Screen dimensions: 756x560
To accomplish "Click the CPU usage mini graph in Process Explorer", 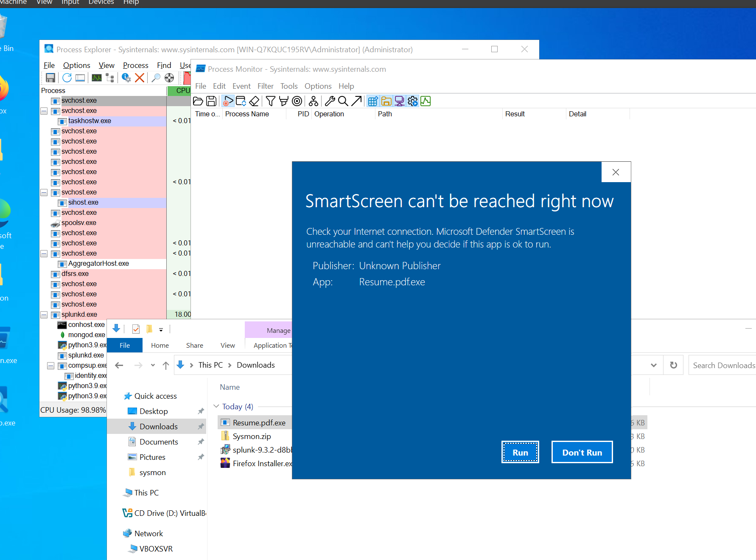I will [187, 78].
